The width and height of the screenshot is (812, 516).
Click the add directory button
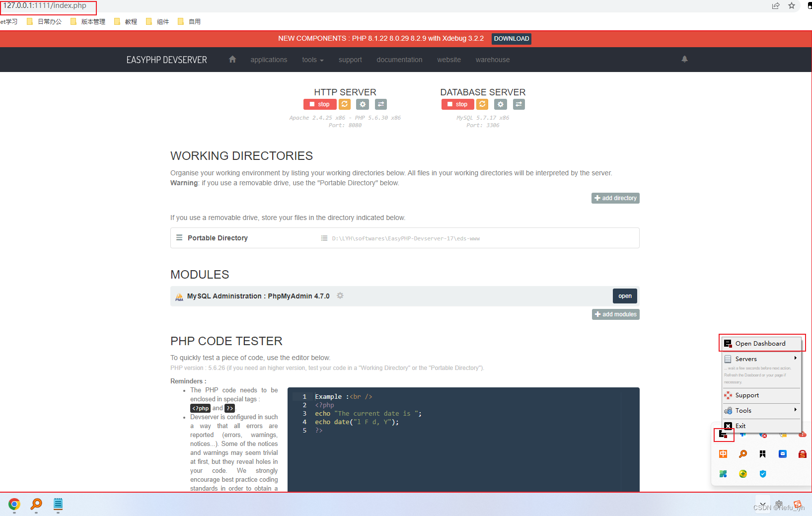coord(615,198)
